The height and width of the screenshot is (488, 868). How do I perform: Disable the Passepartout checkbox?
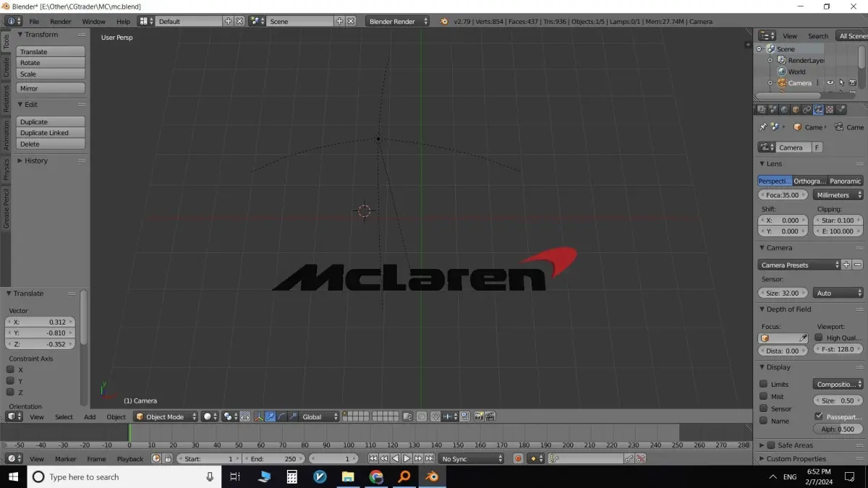[x=819, y=416]
